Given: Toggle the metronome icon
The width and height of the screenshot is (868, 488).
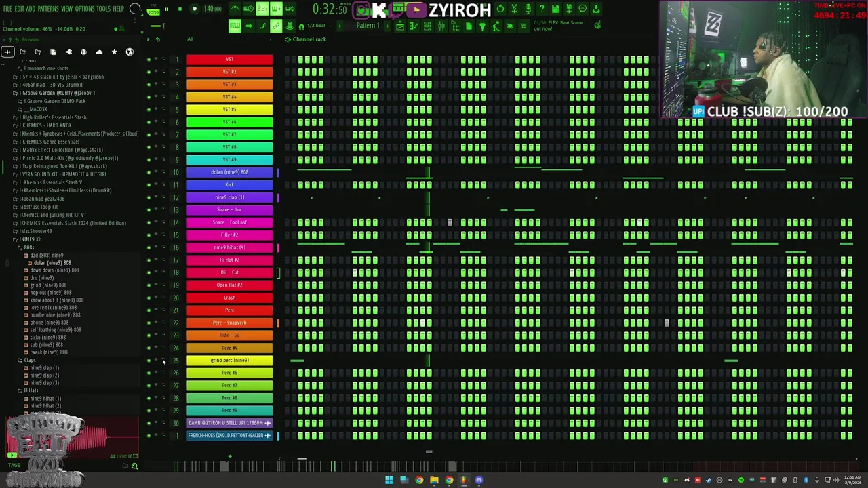Looking at the screenshot, I should [x=235, y=9].
